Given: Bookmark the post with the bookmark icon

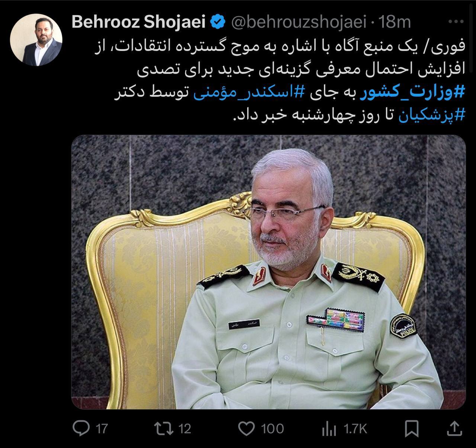Looking at the screenshot, I should (412, 429).
